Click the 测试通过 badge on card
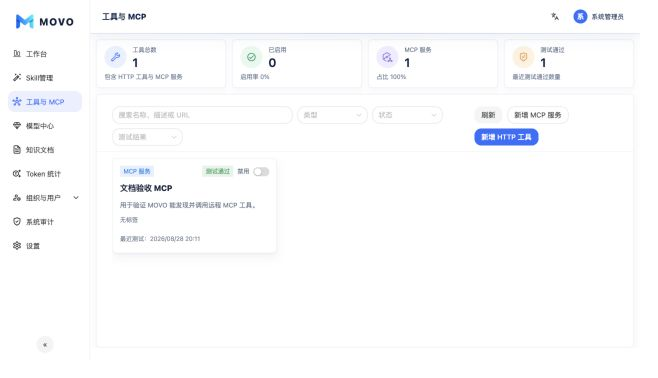This screenshot has height=378, width=658. click(x=217, y=171)
